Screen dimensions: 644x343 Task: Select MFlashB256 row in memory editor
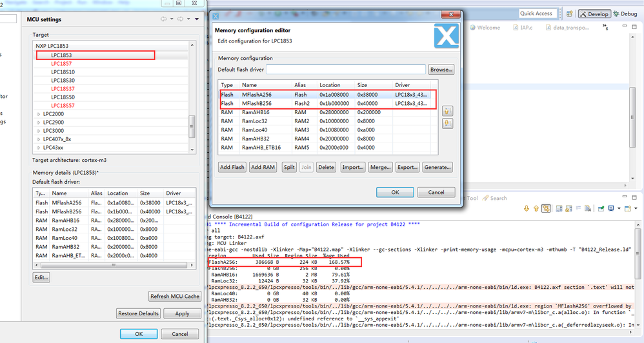coord(325,103)
